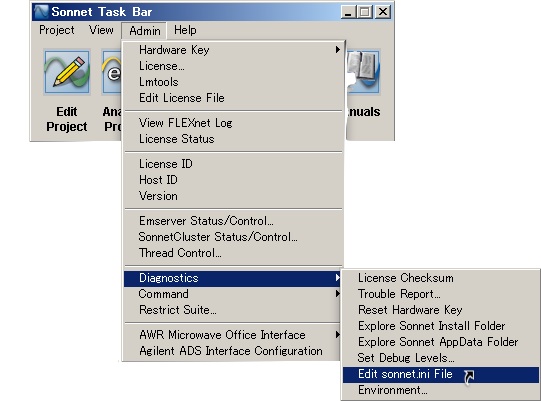This screenshot has width=541, height=401.
Task: Open the View menu
Action: (x=101, y=30)
